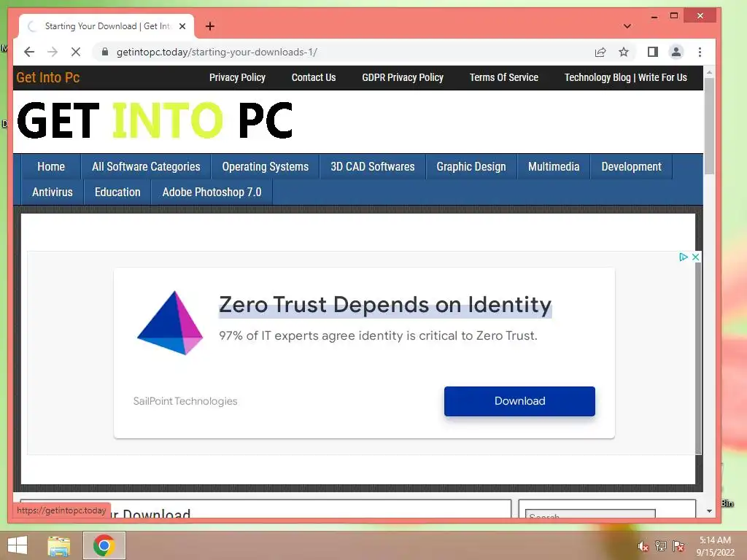Open Adobe Photoshop 7.0 menu item
This screenshot has height=560, width=747.
[x=212, y=192]
